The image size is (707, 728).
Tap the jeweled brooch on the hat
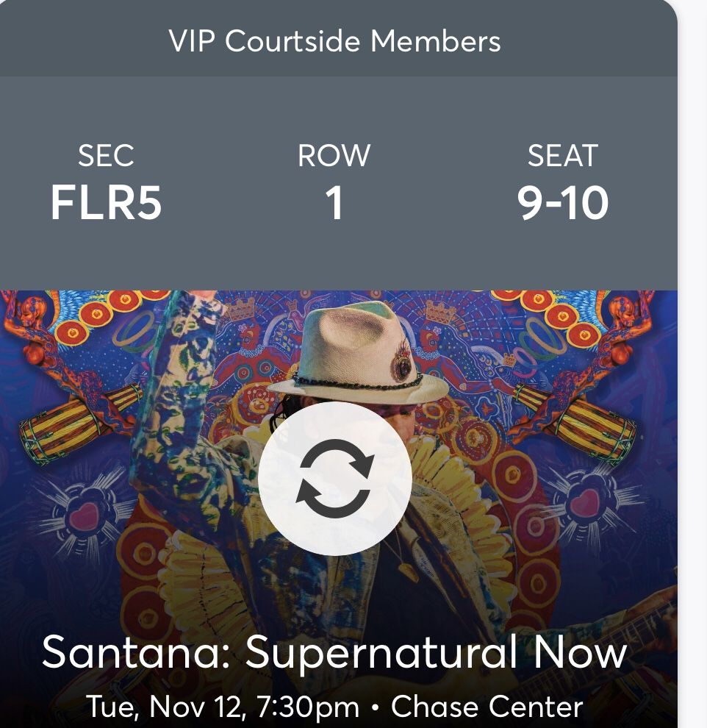[402, 363]
